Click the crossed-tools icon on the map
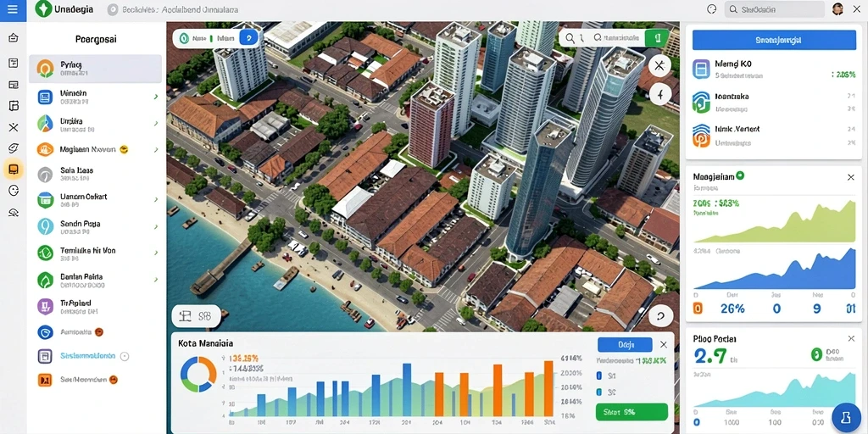Image resolution: width=868 pixels, height=434 pixels. tap(659, 66)
